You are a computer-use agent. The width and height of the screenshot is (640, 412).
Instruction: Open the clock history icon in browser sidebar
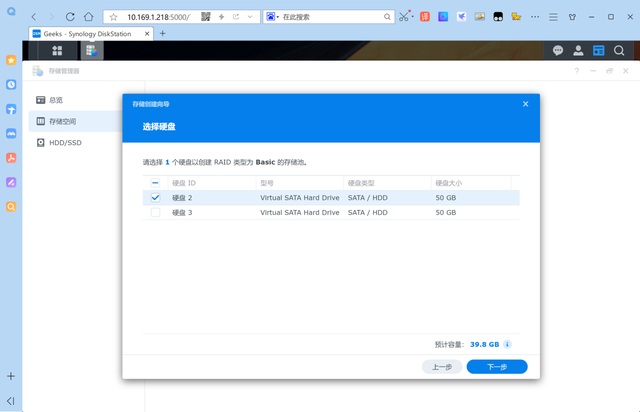11,85
